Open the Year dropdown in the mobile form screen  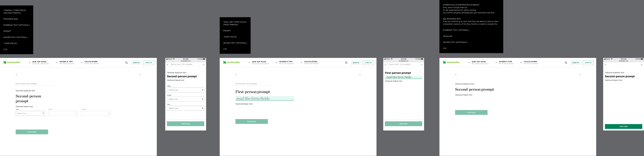(186, 108)
